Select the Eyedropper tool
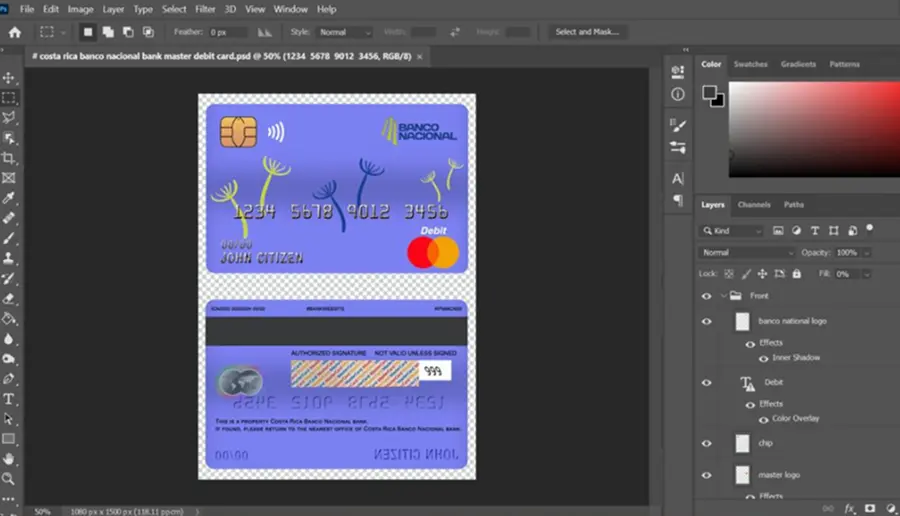This screenshot has height=516, width=900. tap(9, 198)
